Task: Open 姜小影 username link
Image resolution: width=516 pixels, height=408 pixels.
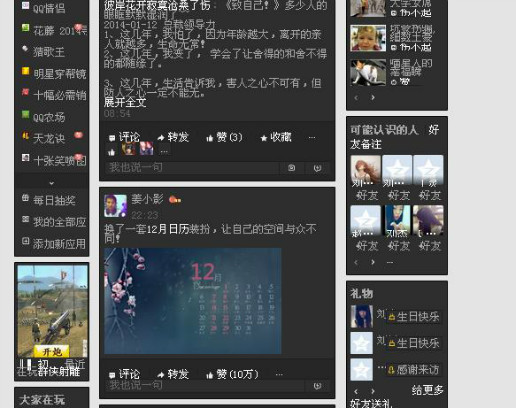Action: point(147,199)
